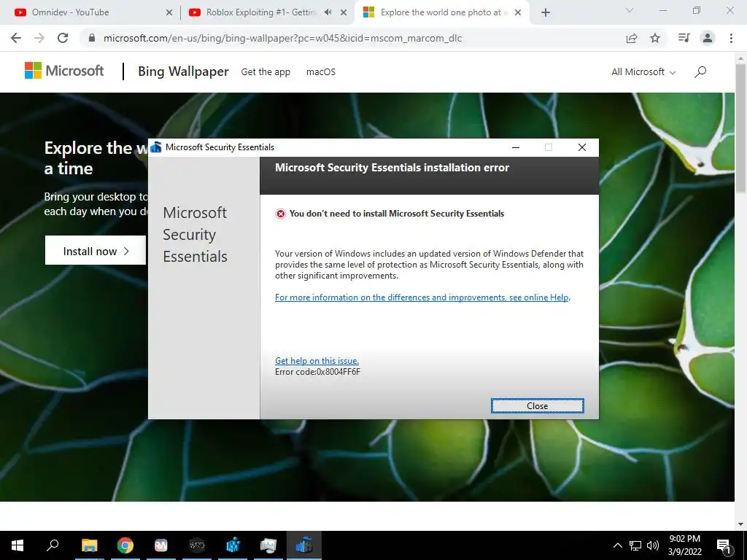Open the Windows Start menu
Screen dimensions: 747x560
pos(18,545)
